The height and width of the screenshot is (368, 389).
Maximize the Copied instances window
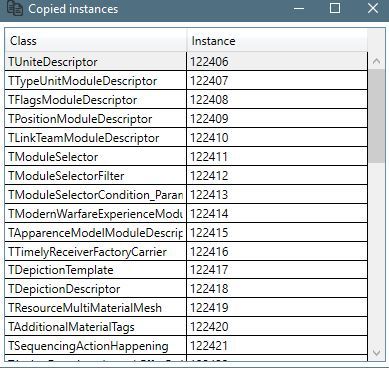coord(335,8)
